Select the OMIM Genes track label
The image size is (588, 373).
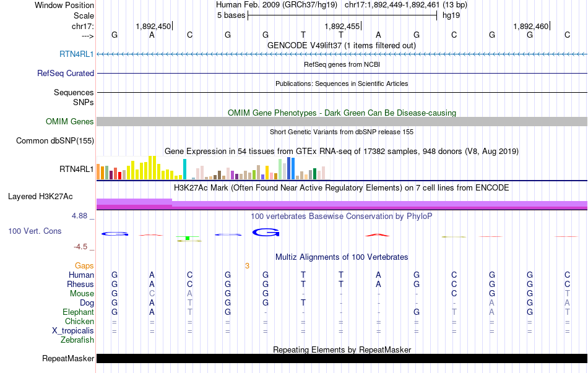pyautogui.click(x=70, y=122)
